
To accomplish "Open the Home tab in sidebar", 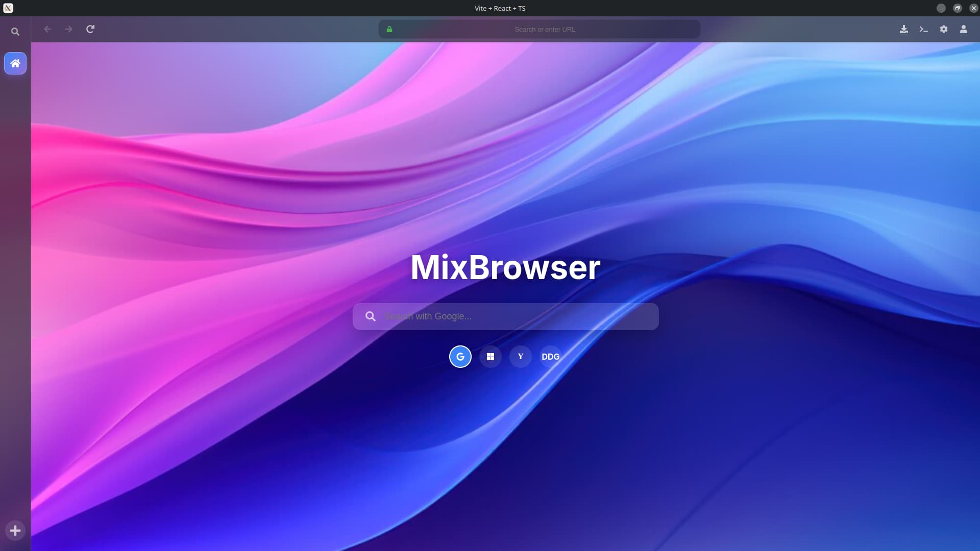I will [15, 63].
